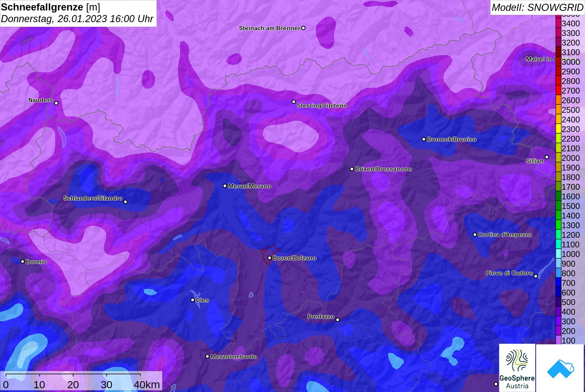585x392 pixels.
Task: Click the 3200 m legend swatch
Action: [558, 42]
